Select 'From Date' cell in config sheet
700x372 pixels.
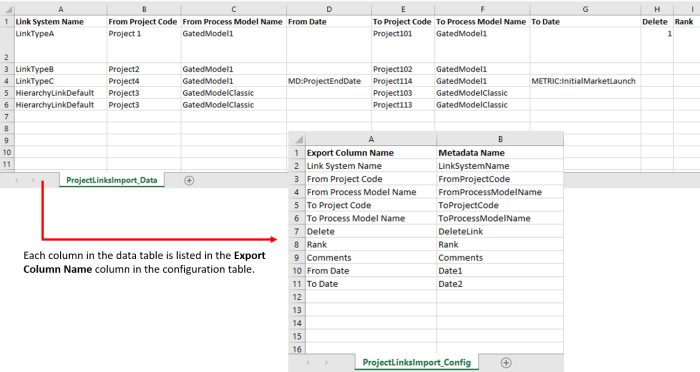click(x=371, y=271)
